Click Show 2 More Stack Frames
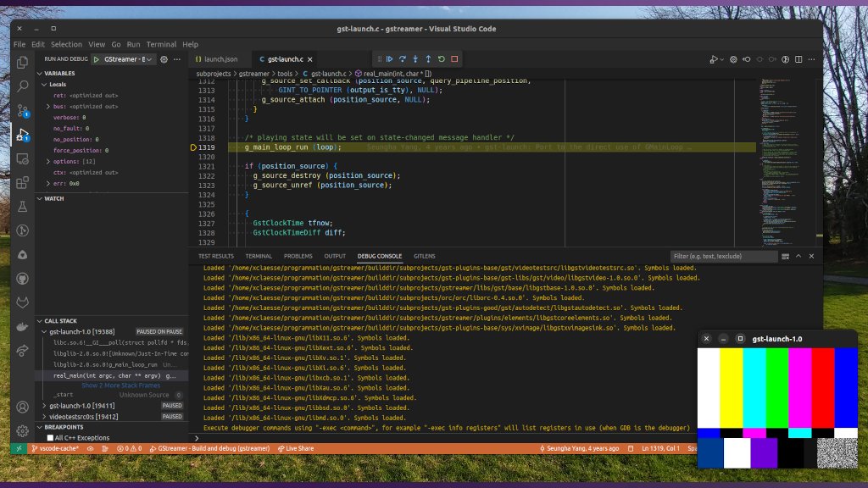The image size is (868, 488). 120,385
